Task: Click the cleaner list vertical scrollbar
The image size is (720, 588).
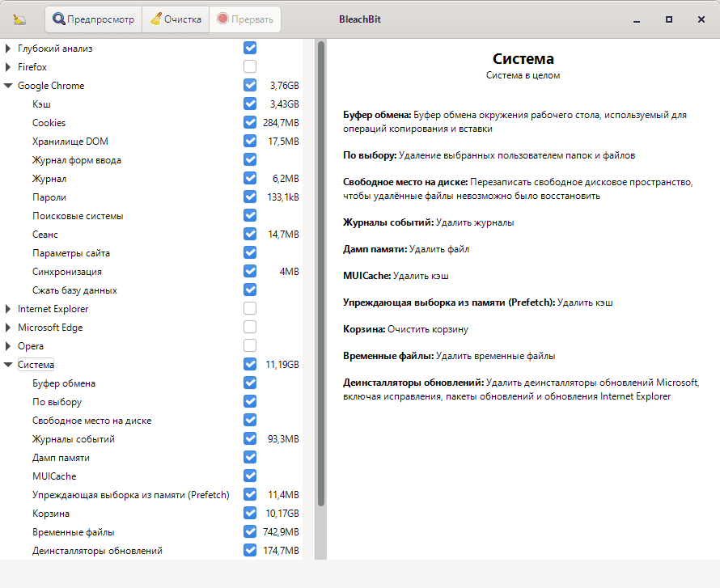Action: (x=321, y=275)
